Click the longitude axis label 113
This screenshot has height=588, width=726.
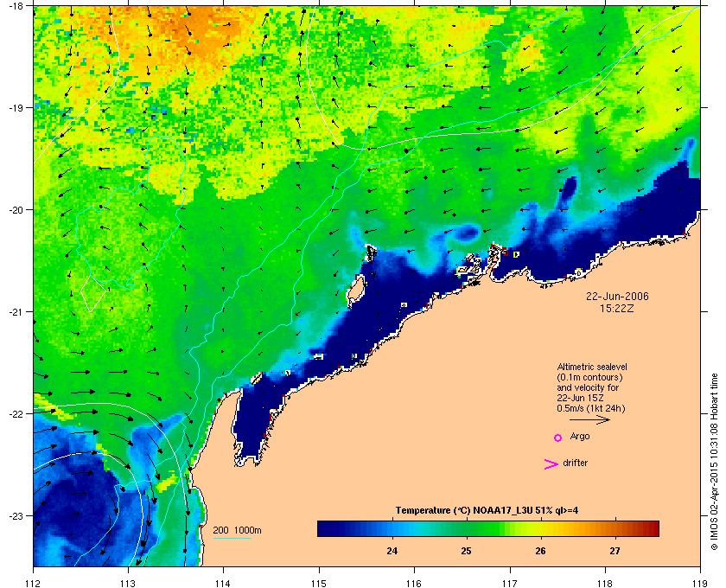[x=128, y=584]
